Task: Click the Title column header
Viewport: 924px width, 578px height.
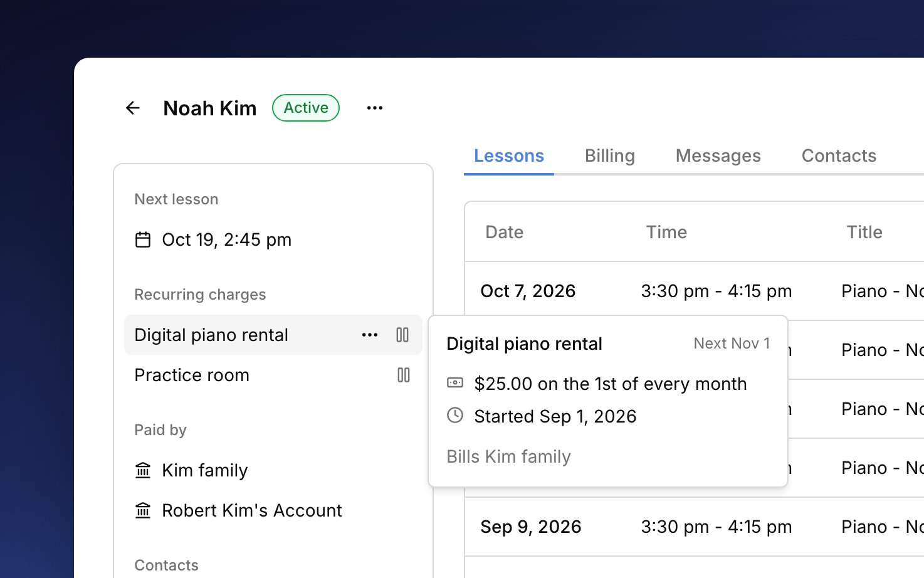Action: pos(865,232)
